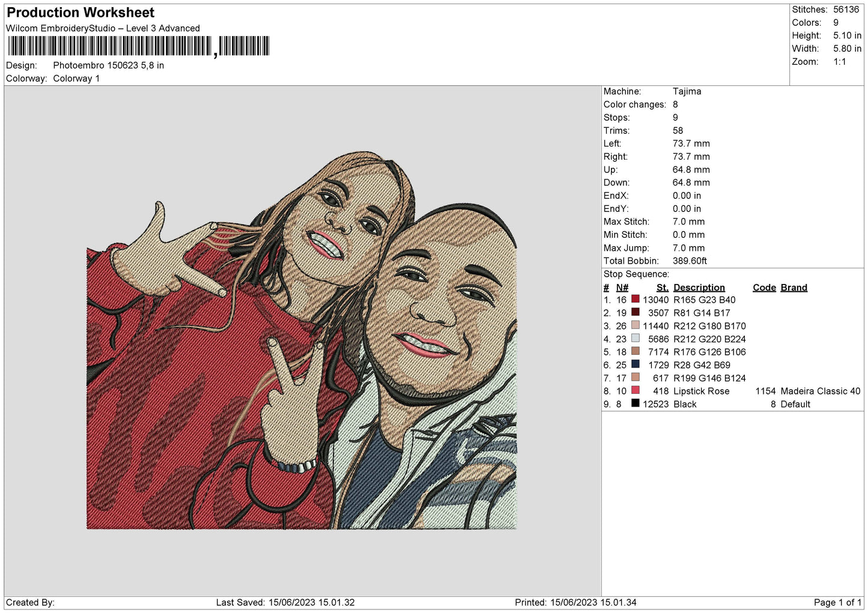Click the Down value 64.8 mm
This screenshot has width=868, height=613.
pos(691,183)
